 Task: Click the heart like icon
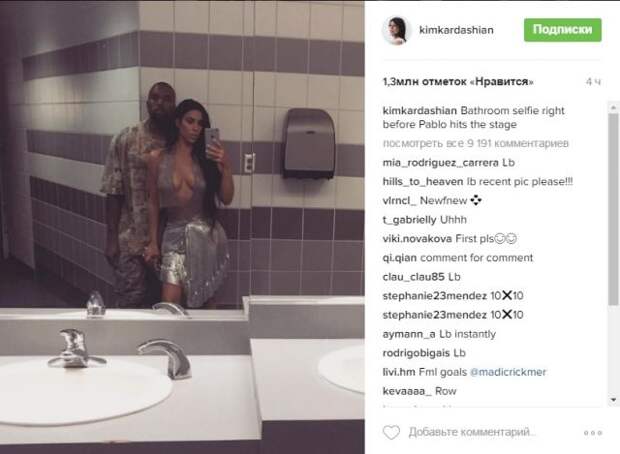click(391, 432)
